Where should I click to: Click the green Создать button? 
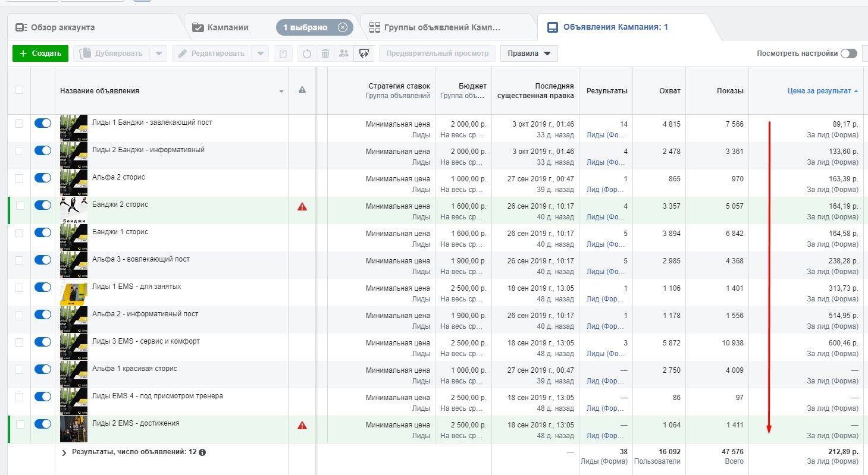pos(40,54)
